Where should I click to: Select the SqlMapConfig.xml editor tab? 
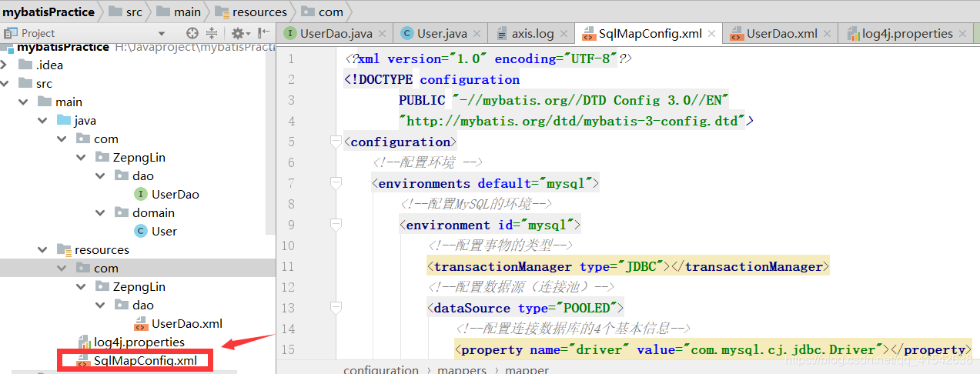(650, 34)
